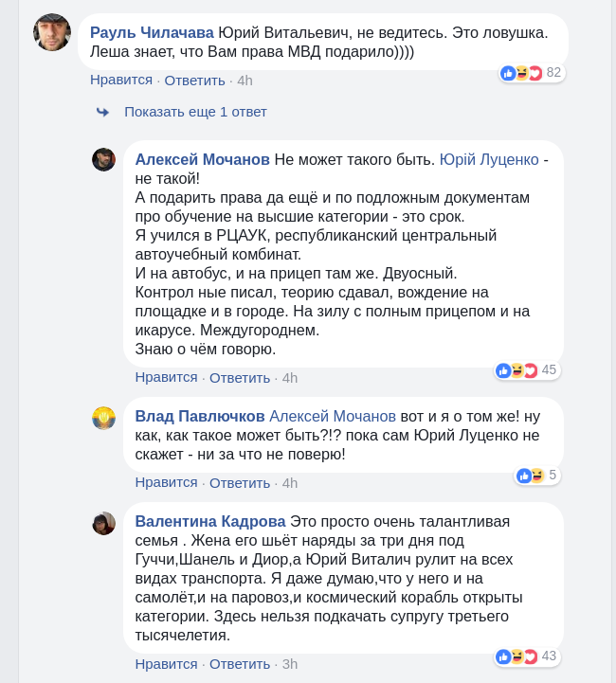Open the tagged "Юрій Луценко" profile link

(x=489, y=159)
